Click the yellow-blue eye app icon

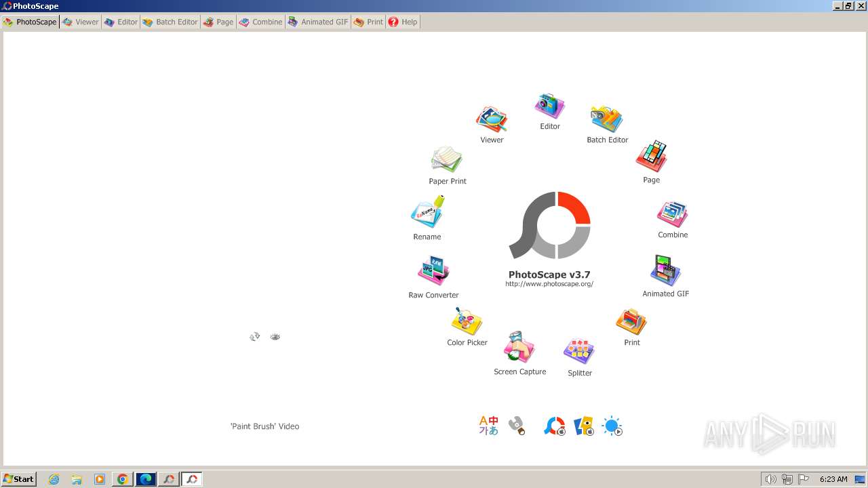click(x=584, y=426)
